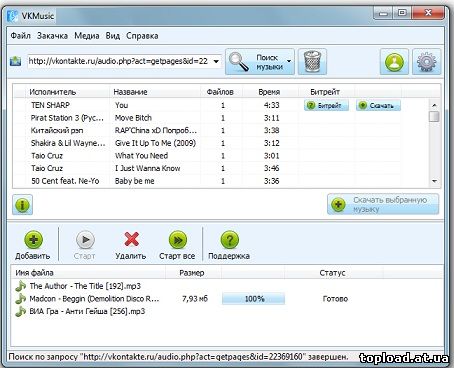Click the 'Move Bitch' title cell
454x368 pixels.
(133, 118)
